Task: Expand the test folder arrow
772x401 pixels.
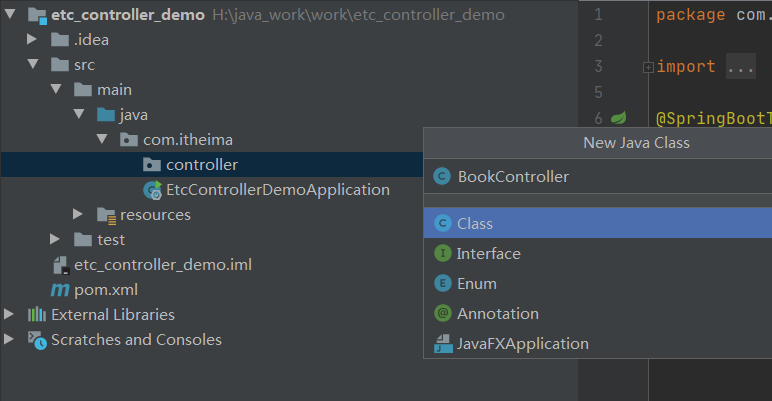Action: [x=55, y=239]
